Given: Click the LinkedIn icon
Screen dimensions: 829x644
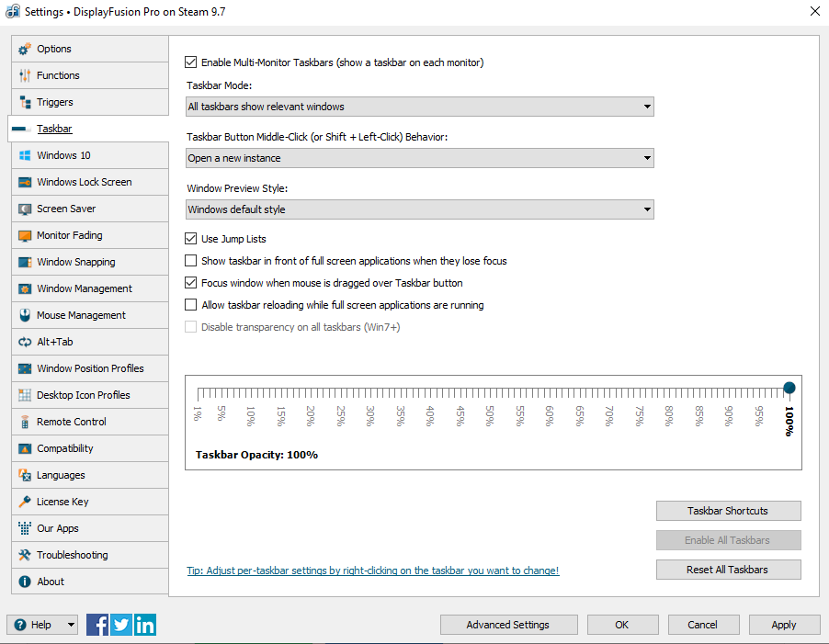Looking at the screenshot, I should (145, 625).
